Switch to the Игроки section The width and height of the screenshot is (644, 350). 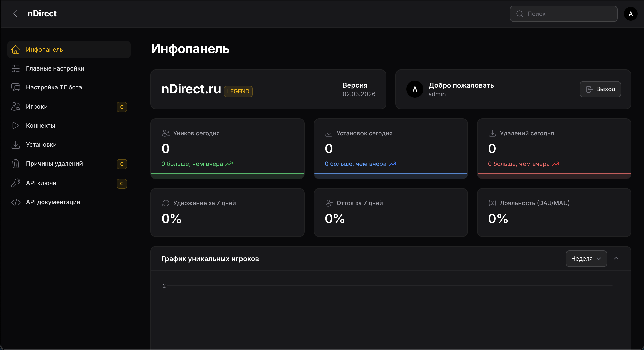(x=37, y=106)
